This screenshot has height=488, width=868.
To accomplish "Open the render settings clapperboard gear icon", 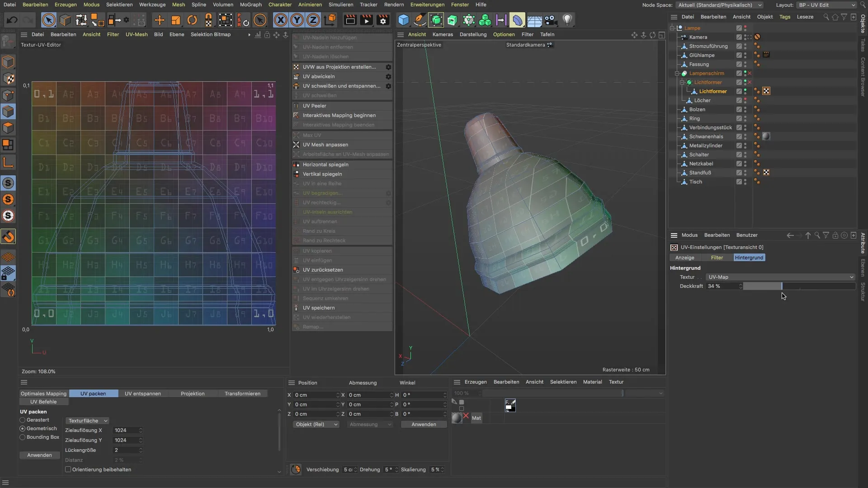I will [x=383, y=20].
